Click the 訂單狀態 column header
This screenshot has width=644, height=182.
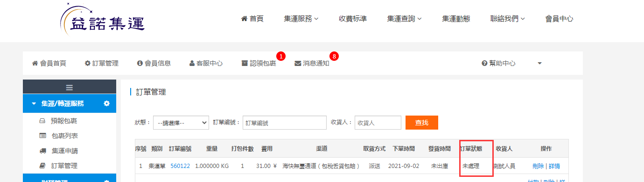471,149
